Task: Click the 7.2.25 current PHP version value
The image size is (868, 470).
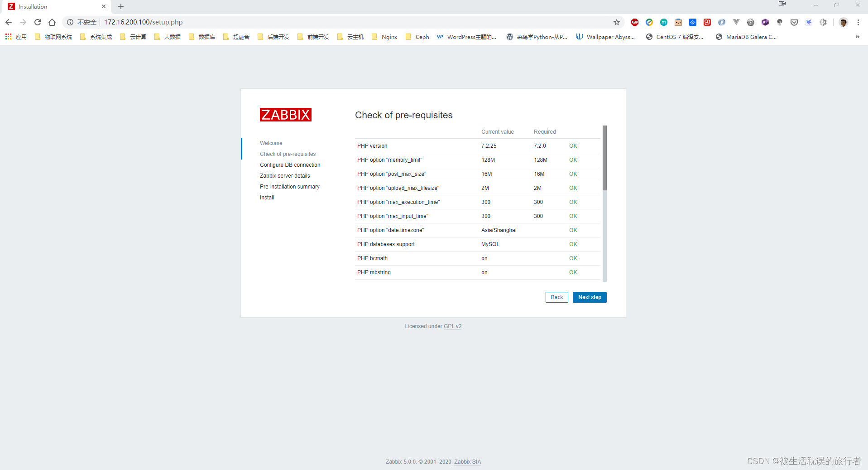Action: click(489, 146)
